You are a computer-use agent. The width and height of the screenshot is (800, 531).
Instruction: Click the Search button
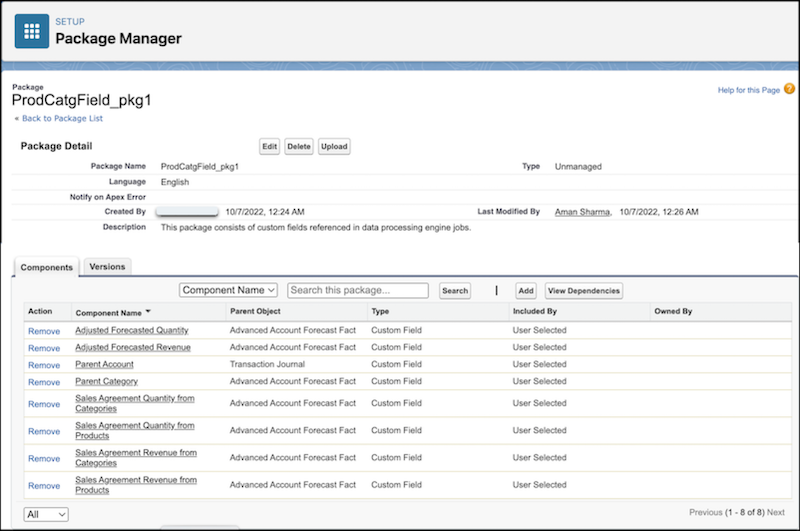[455, 291]
